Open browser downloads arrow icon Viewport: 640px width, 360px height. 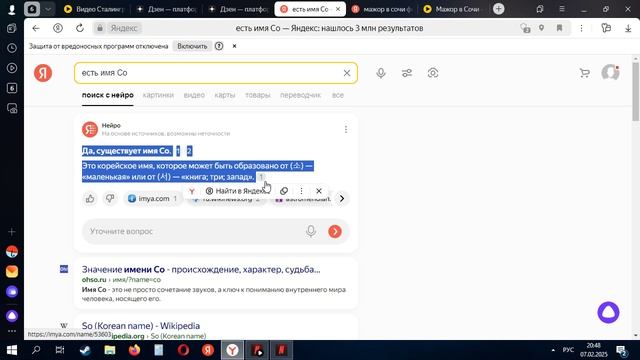coord(628,28)
